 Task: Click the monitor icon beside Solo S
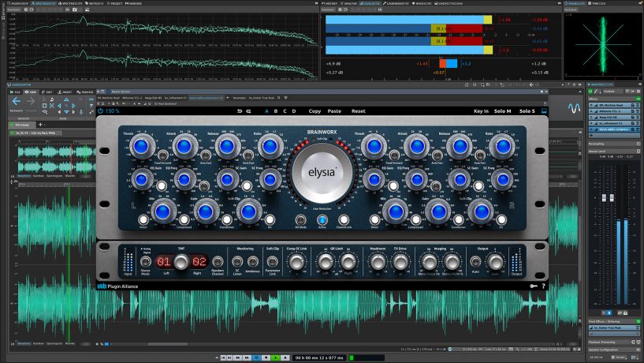click(x=544, y=111)
